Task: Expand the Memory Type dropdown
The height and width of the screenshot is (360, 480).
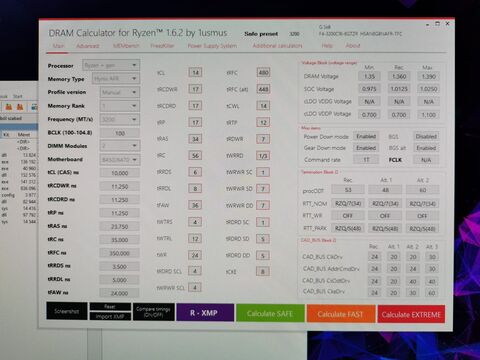Action: (116, 79)
